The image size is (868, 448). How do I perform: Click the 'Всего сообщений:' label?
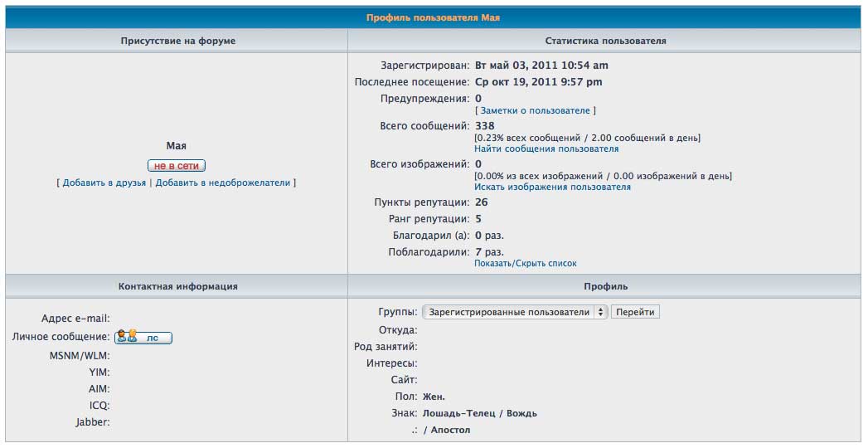point(425,126)
